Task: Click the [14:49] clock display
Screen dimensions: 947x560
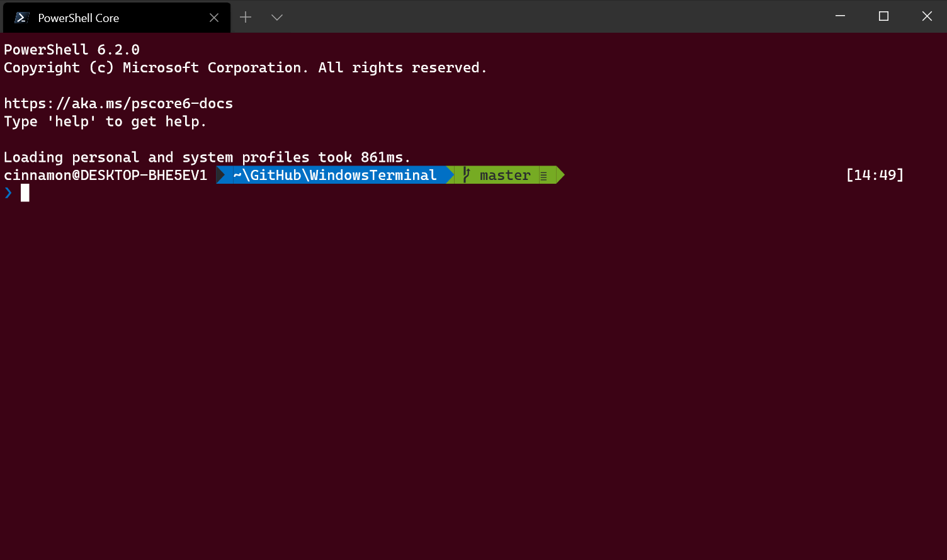Action: [x=876, y=175]
